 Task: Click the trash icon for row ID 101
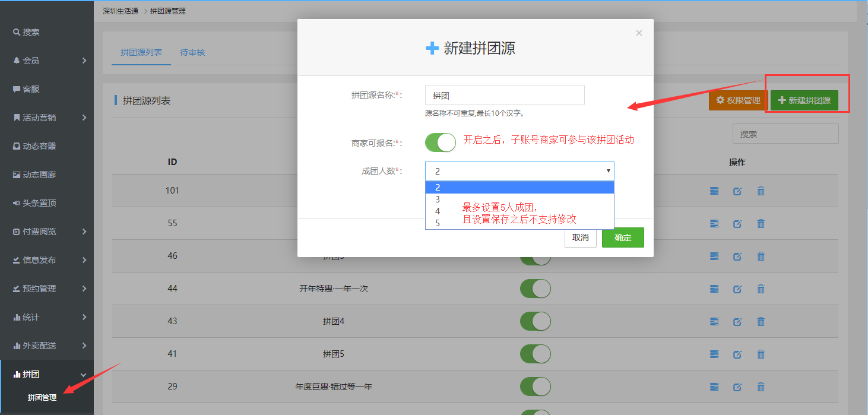click(761, 191)
